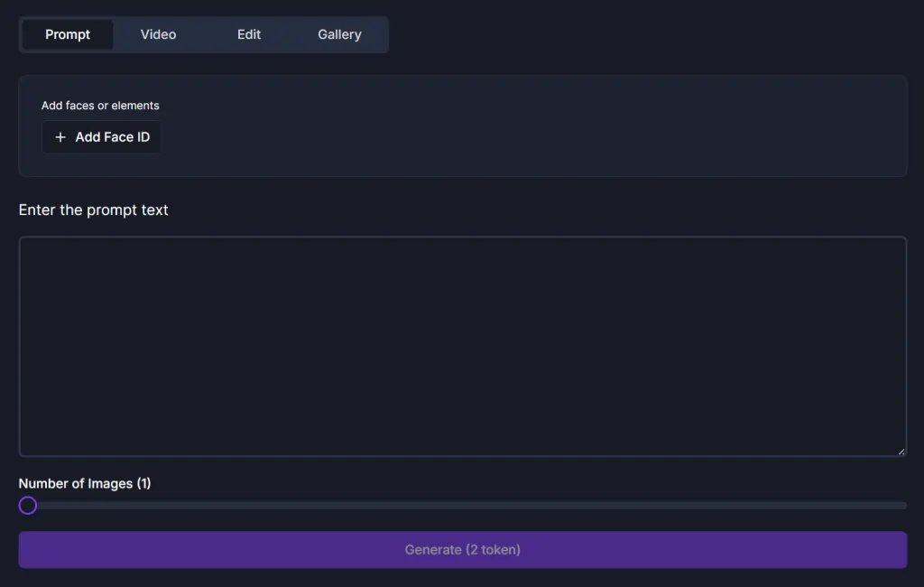Click the tab bar container
924x587 pixels.
tap(204, 34)
